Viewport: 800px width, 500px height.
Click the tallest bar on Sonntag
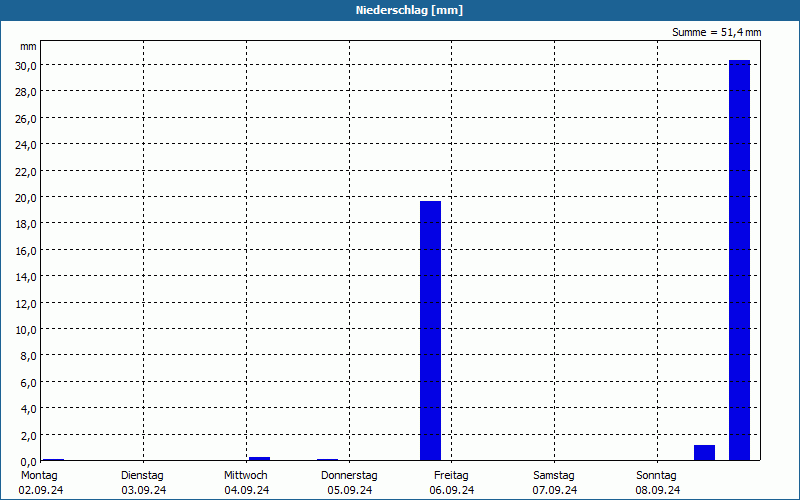coord(739,260)
